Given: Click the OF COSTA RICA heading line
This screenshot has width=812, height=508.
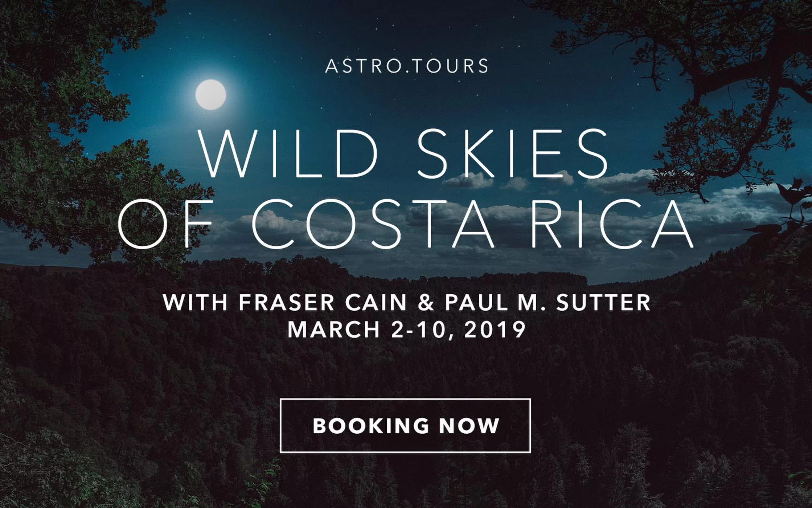Looking at the screenshot, I should (x=406, y=224).
